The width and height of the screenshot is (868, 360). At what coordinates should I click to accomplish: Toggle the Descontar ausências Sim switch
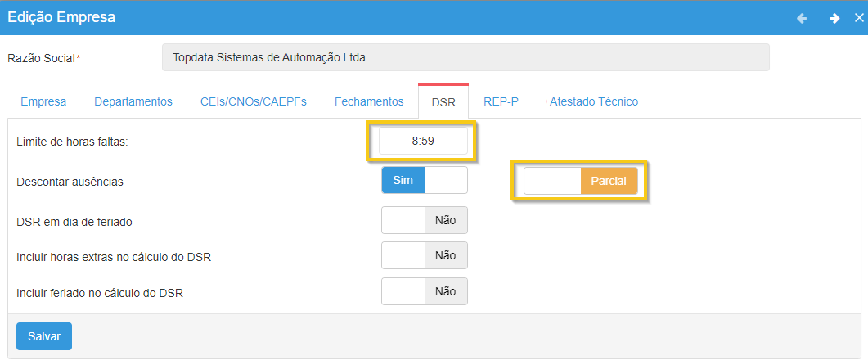coord(424,180)
